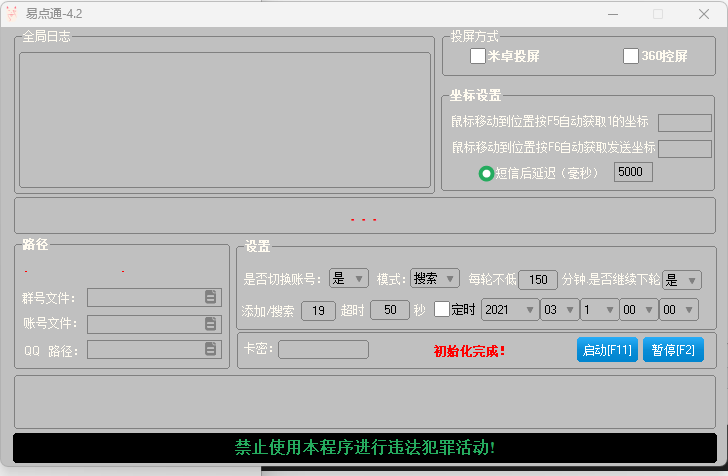Screen dimensions: 728x476
Task: Click the browse icon for 群号文件
Action: click(x=210, y=297)
